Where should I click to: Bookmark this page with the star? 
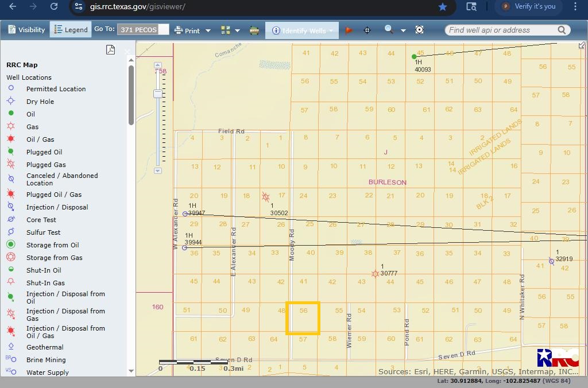(x=443, y=7)
